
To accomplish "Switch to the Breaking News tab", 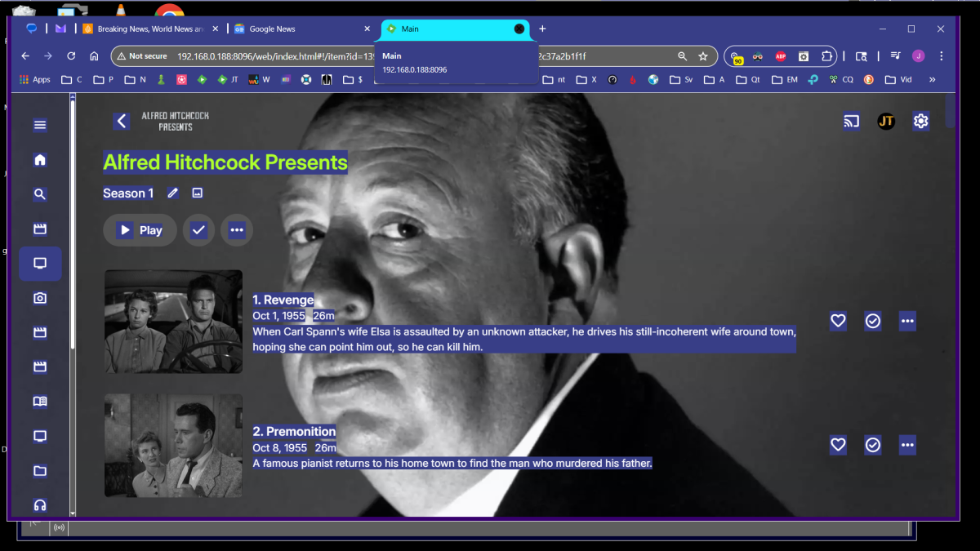I will [x=151, y=27].
